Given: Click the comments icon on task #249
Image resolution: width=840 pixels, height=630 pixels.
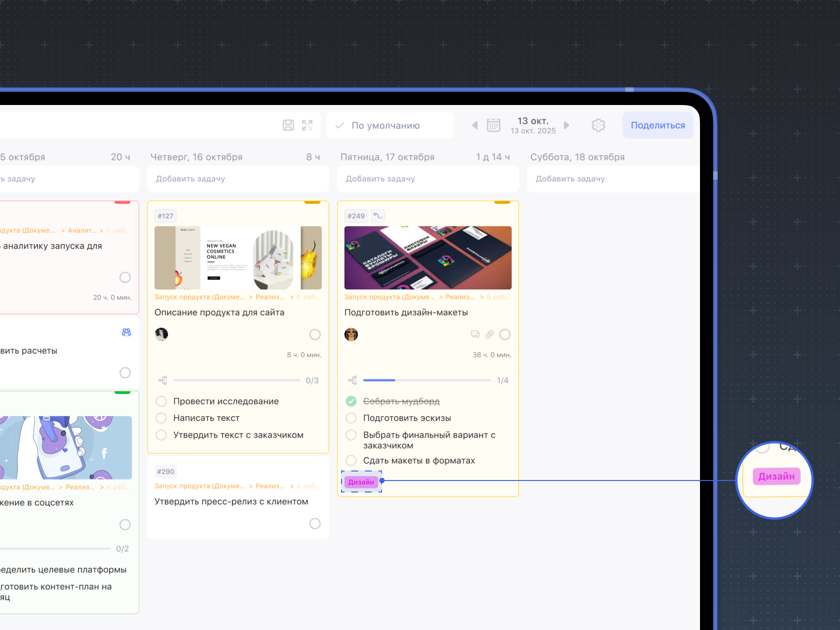Looking at the screenshot, I should 475,334.
